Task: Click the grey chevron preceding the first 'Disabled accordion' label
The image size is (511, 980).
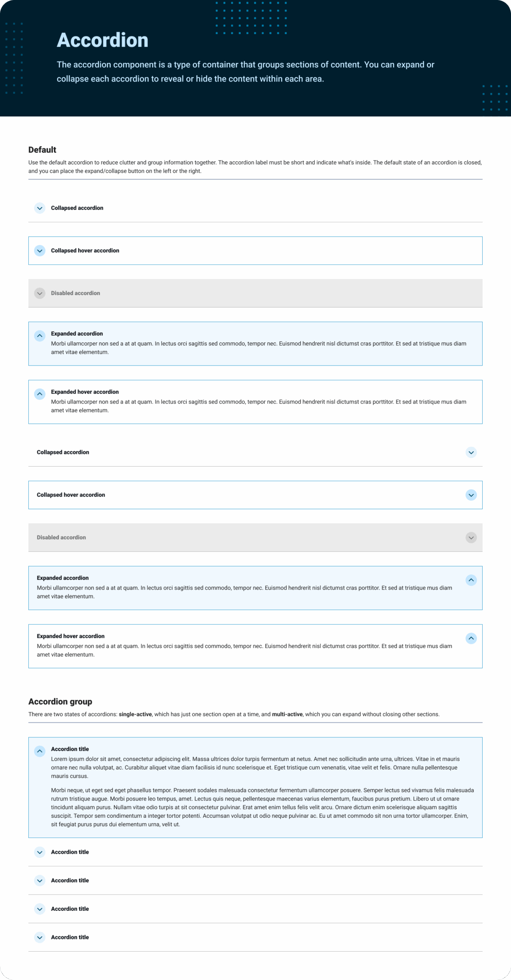Action: click(40, 293)
